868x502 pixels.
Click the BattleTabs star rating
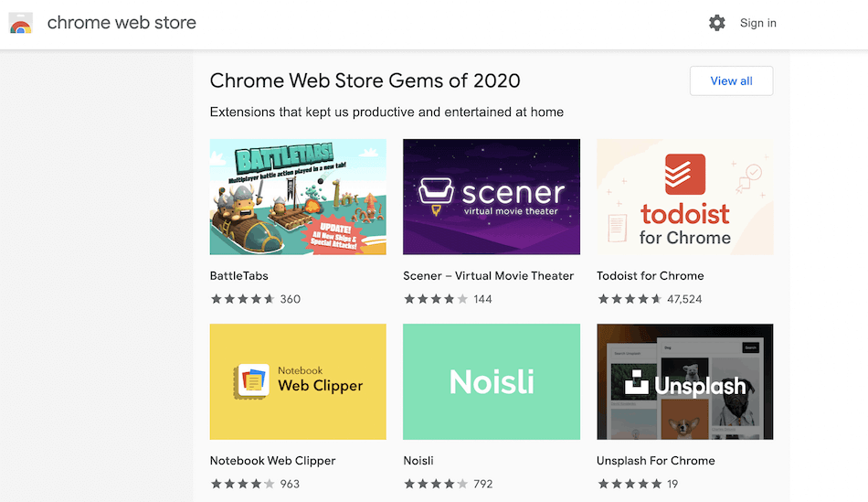pyautogui.click(x=243, y=299)
